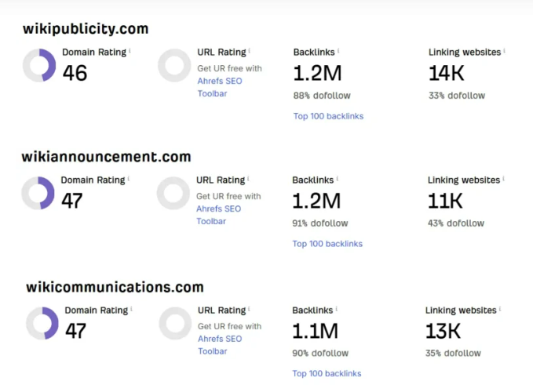Screen dimensions: 533x392
Task: Click info icon beside wikipublicity.com Linking websites
Action: pyautogui.click(x=504, y=51)
